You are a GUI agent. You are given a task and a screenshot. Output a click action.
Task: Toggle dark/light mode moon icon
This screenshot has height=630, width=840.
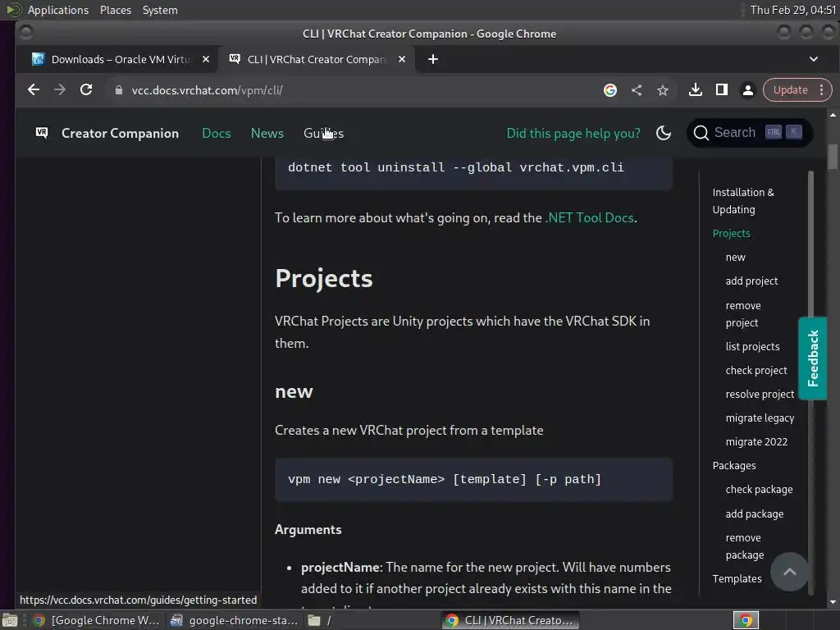coord(663,133)
